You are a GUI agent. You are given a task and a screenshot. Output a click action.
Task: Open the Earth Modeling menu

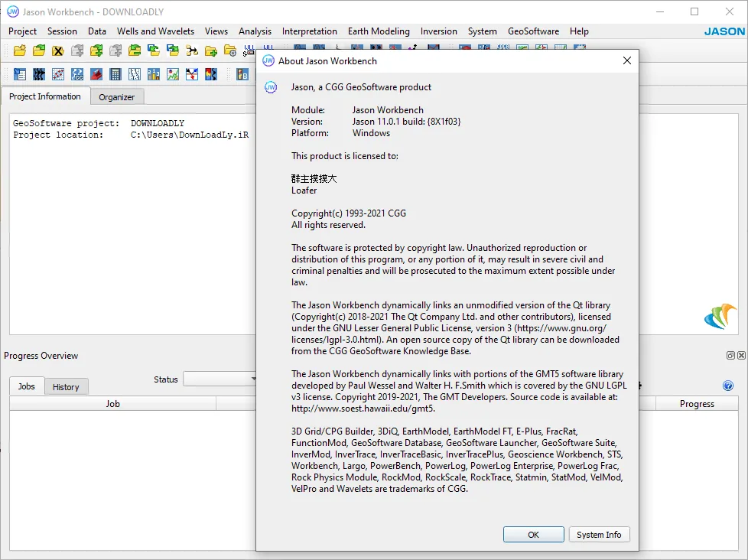click(379, 31)
